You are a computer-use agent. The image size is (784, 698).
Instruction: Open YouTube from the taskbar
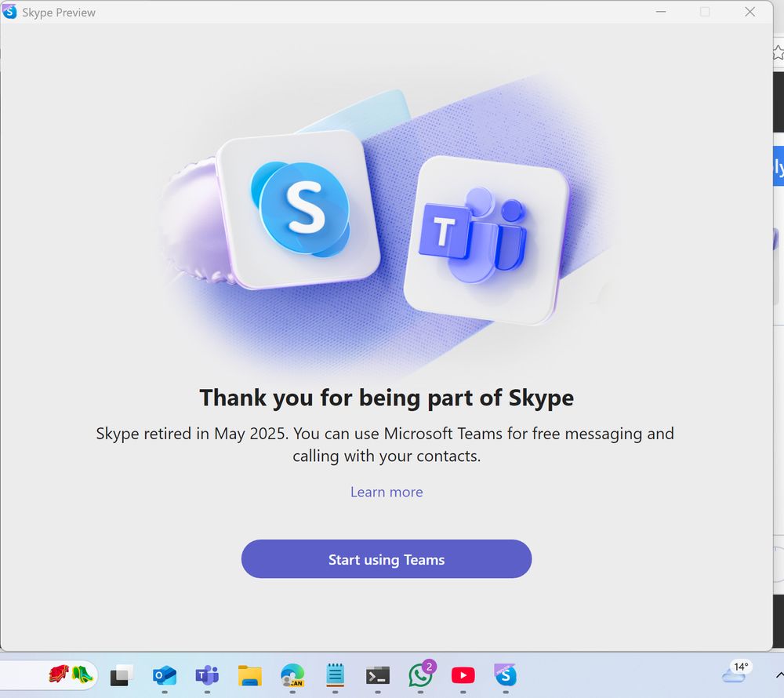pos(463,675)
